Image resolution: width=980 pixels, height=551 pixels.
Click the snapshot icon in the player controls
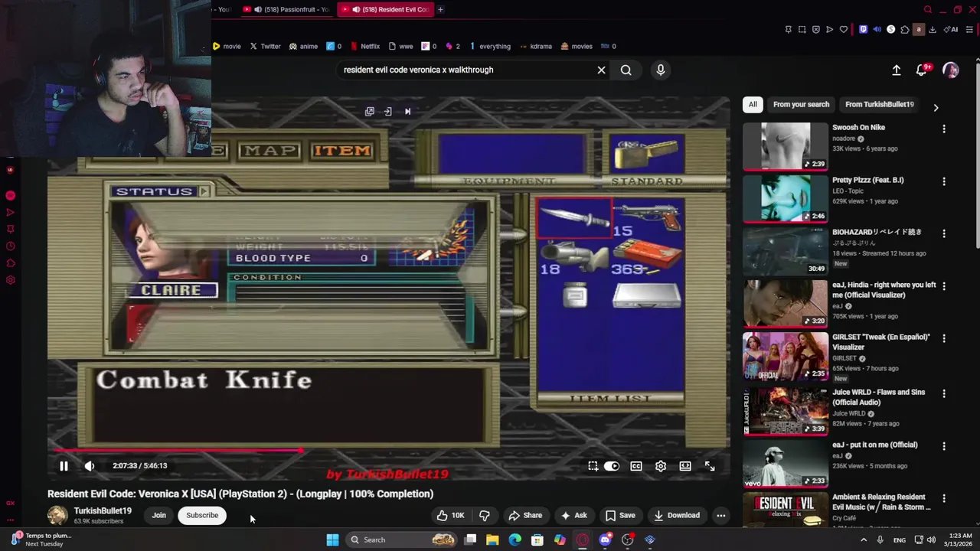click(593, 466)
